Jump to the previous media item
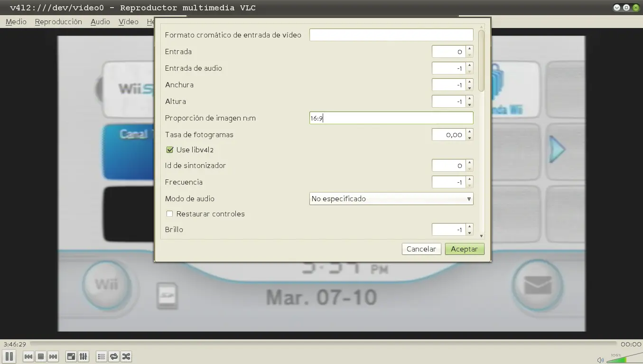 pyautogui.click(x=28, y=356)
